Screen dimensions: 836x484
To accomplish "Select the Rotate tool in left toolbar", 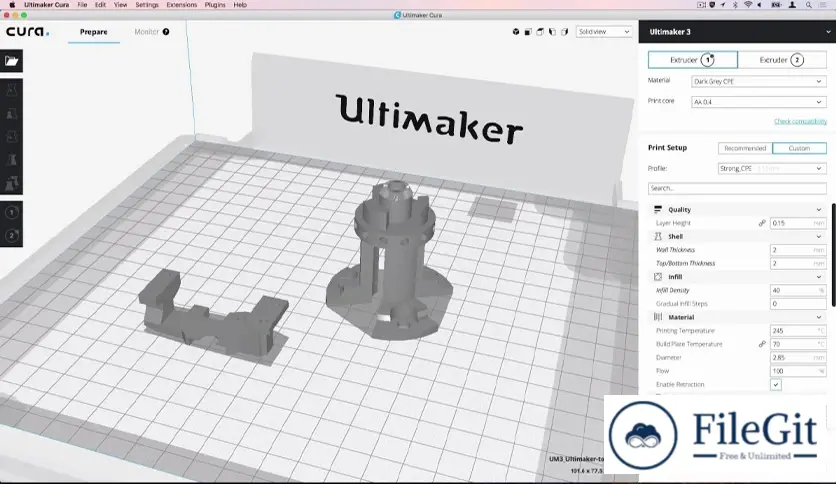I will pyautogui.click(x=12, y=138).
